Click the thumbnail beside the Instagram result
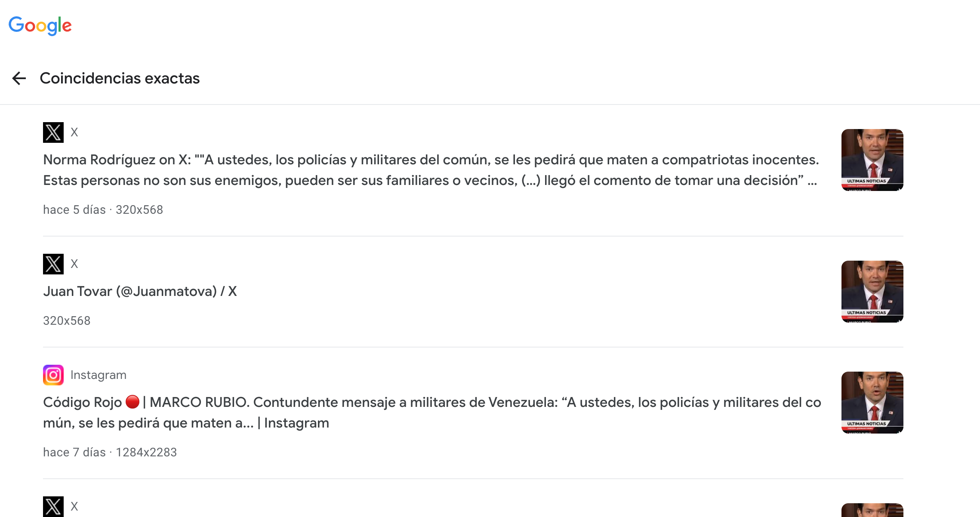 pos(872,403)
